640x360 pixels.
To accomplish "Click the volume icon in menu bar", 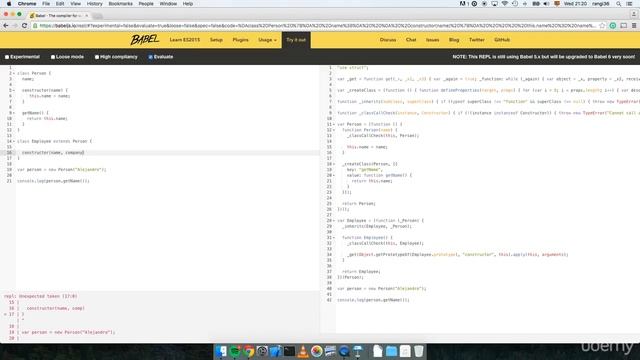I will click(546, 4).
